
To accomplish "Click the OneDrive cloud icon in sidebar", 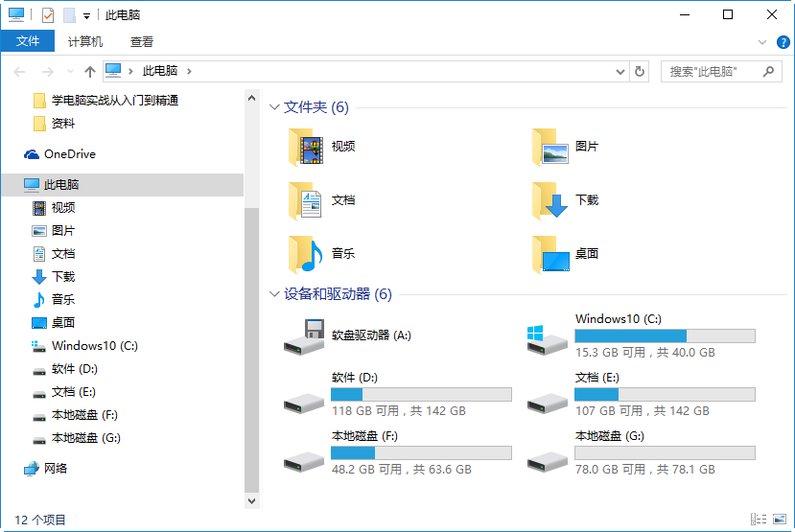I will (x=32, y=154).
